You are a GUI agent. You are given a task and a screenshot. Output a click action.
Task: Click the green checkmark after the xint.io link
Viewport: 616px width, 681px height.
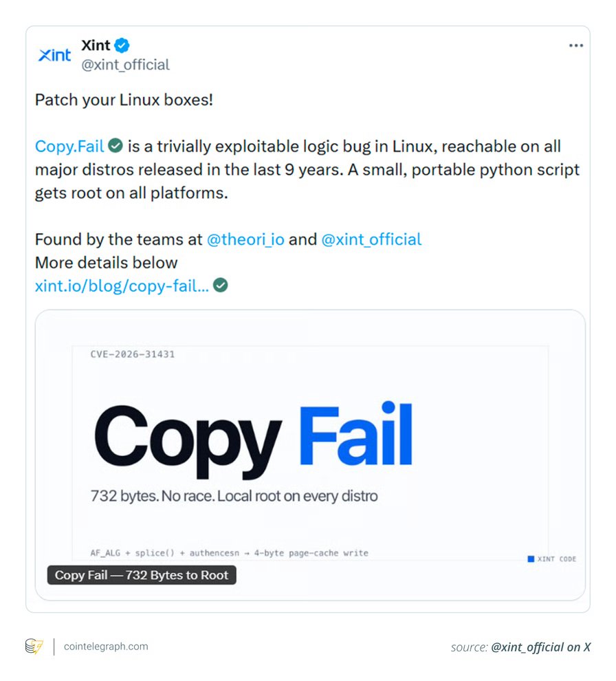coord(221,285)
